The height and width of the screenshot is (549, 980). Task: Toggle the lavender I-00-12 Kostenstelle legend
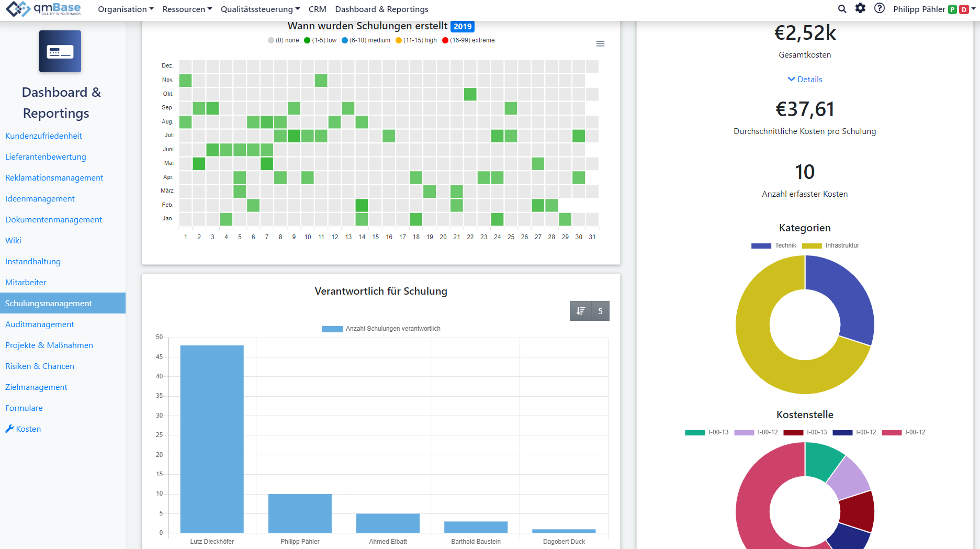[x=756, y=432]
